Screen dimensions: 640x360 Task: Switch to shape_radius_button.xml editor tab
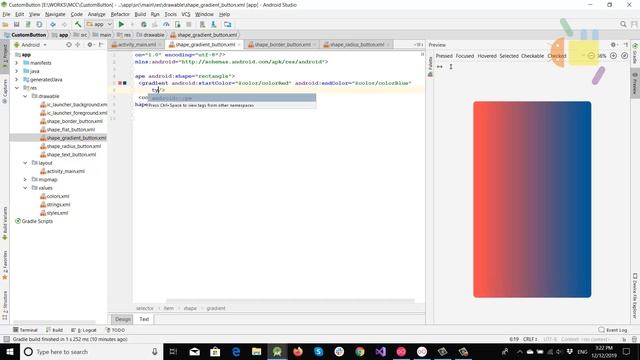[357, 44]
